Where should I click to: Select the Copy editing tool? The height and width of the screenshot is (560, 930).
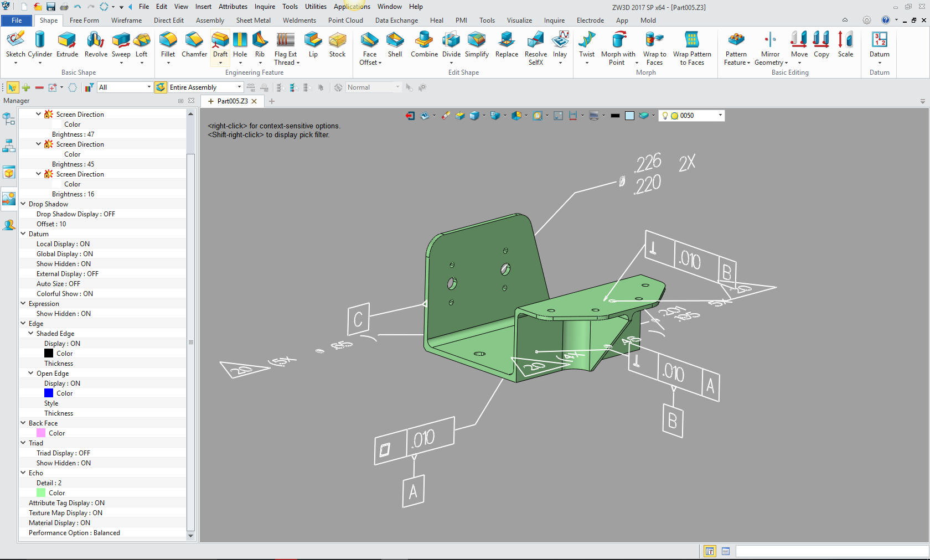(x=821, y=44)
